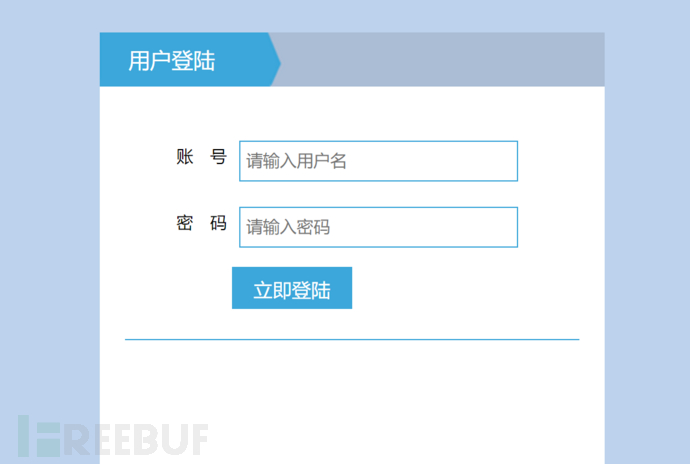The width and height of the screenshot is (690, 464).
Task: Focus the 请输入密码 password field
Action: coord(378,227)
